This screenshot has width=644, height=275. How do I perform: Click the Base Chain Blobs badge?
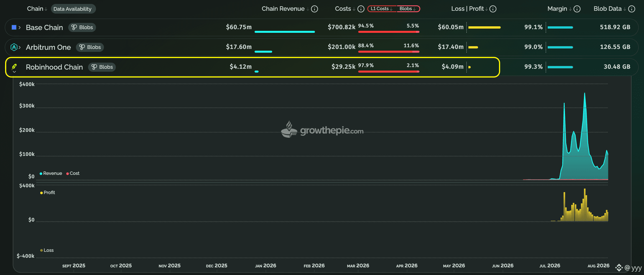82,27
